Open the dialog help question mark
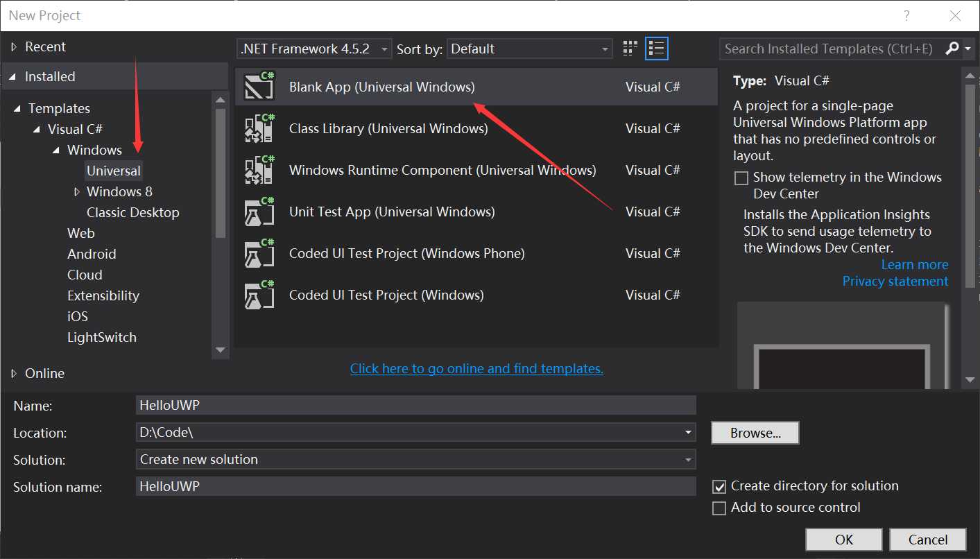Screen dimensions: 980x559 click(x=906, y=15)
